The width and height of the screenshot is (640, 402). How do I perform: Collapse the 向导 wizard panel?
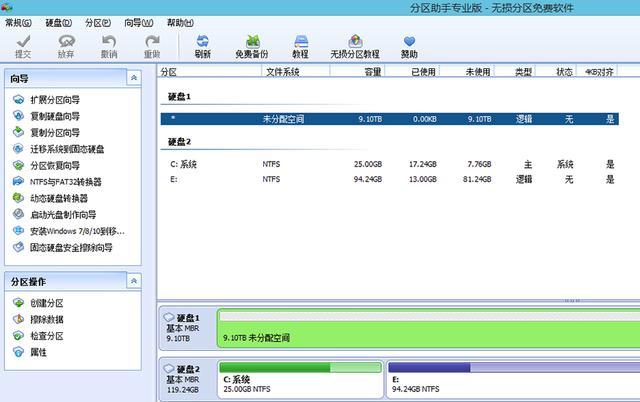click(x=134, y=78)
